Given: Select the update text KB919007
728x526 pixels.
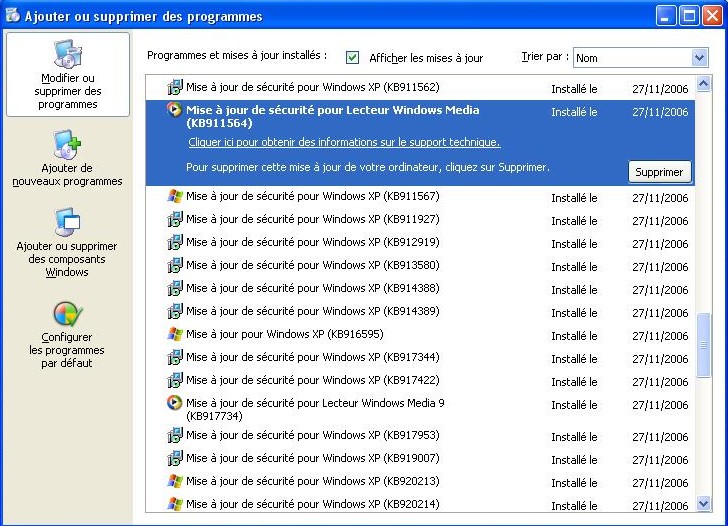Looking at the screenshot, I should tap(312, 458).
